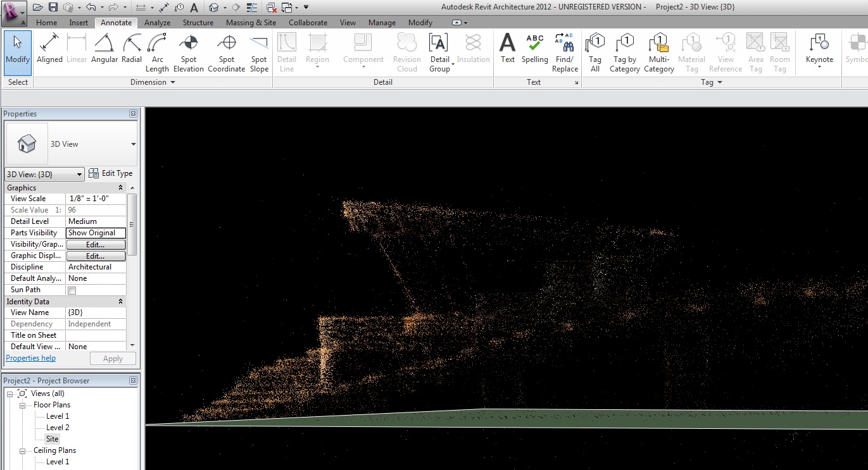Collapse the Floor Plans tree node
This screenshot has height=470, width=868.
23,405
